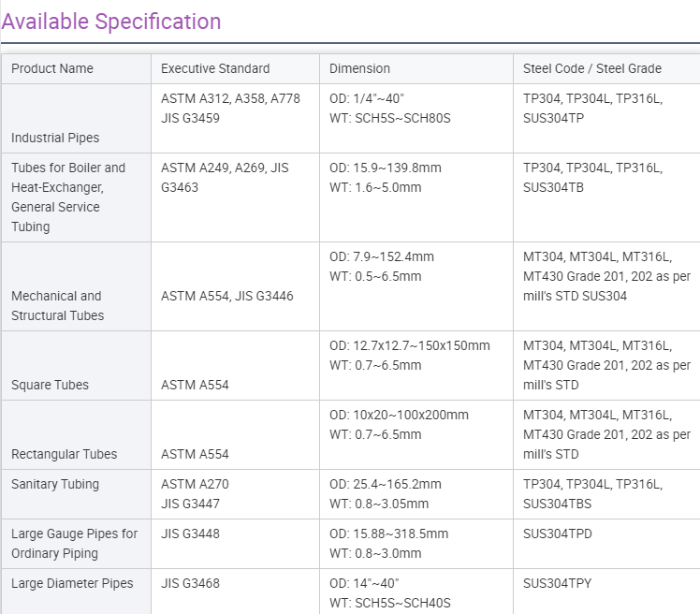
Task: Click the Large Diameter Pipes row label
Action: pos(72,583)
